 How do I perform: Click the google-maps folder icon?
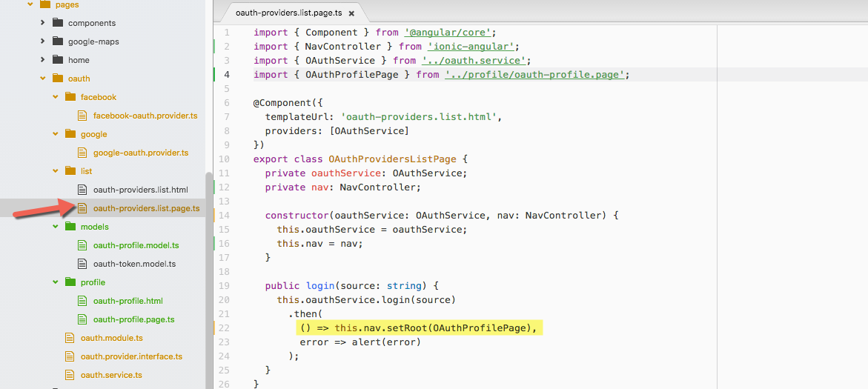57,41
